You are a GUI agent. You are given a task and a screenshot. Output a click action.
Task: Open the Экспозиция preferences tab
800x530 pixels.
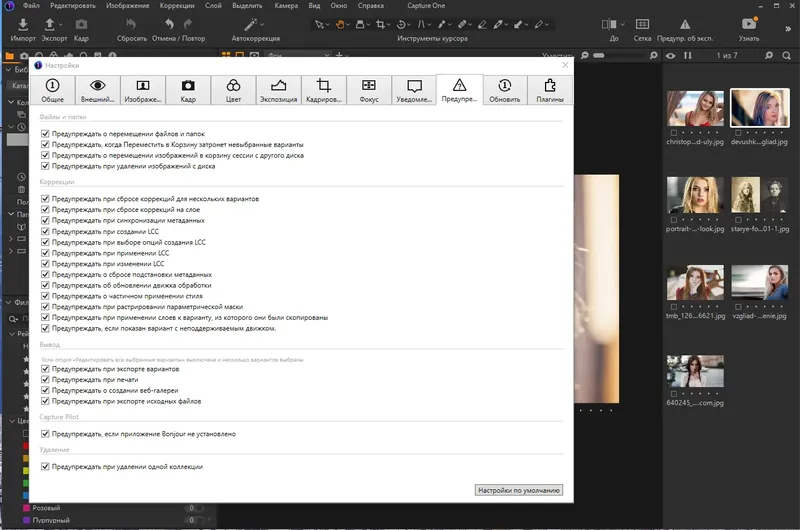(x=279, y=90)
